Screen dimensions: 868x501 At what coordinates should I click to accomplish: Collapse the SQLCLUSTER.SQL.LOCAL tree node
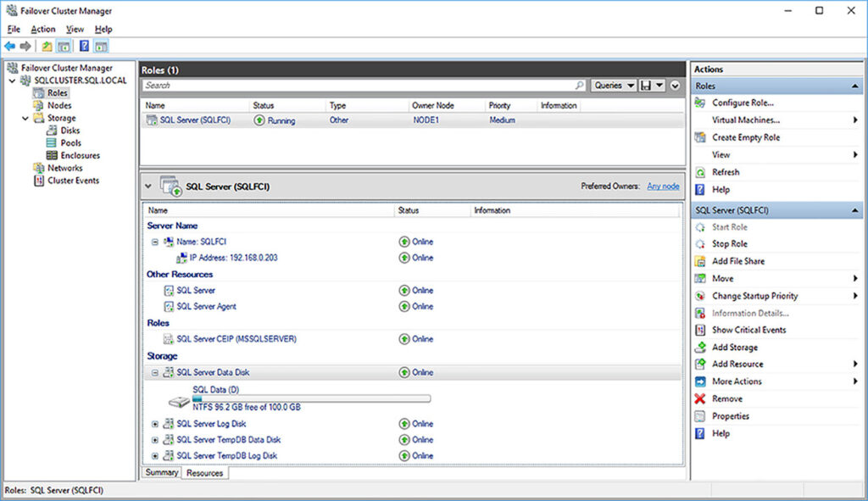click(x=12, y=81)
